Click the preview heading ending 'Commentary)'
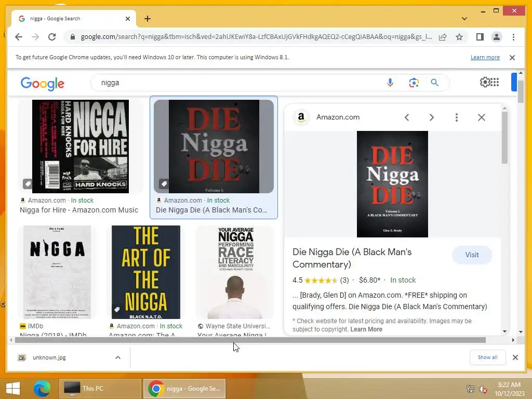The width and height of the screenshot is (532, 399). point(352,258)
